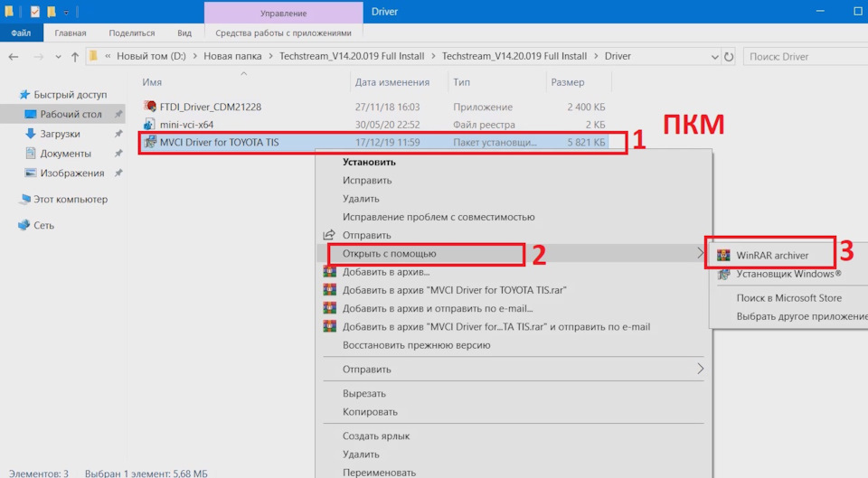Click the chevron before Driver in address bar

596,56
